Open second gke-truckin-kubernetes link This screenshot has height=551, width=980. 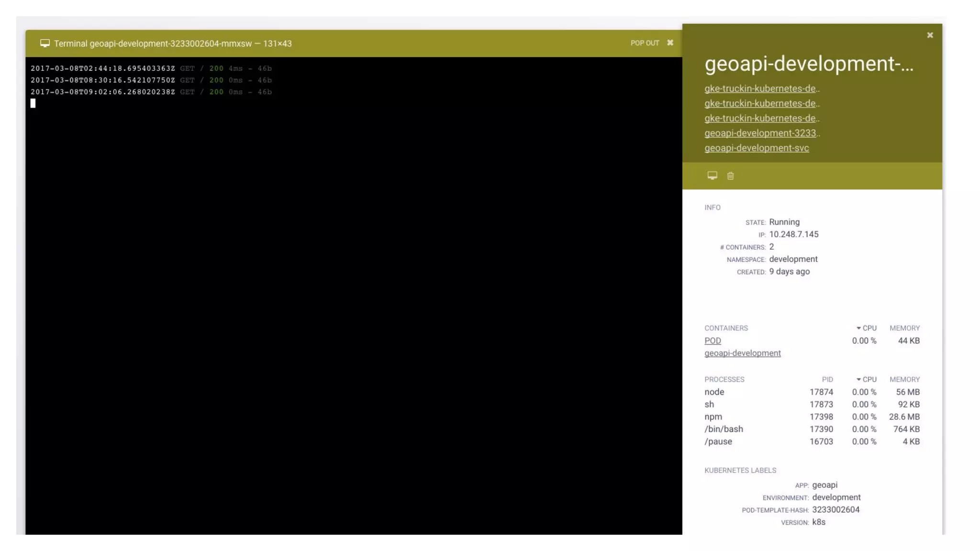[761, 103]
